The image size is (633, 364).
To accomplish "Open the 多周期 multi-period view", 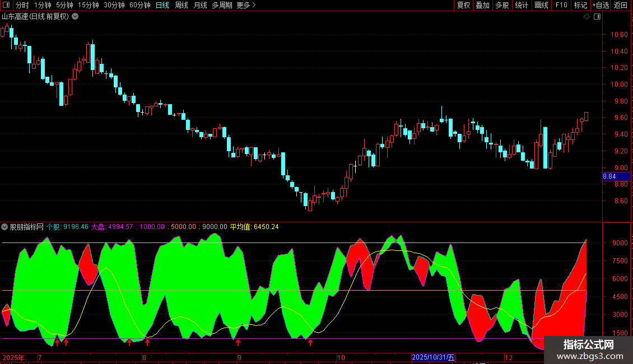I will pyautogui.click(x=222, y=5).
